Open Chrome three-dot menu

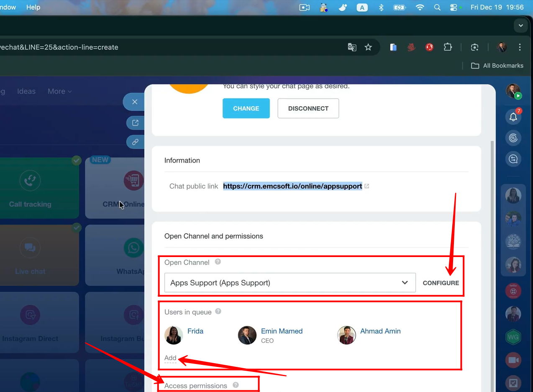coord(520,47)
